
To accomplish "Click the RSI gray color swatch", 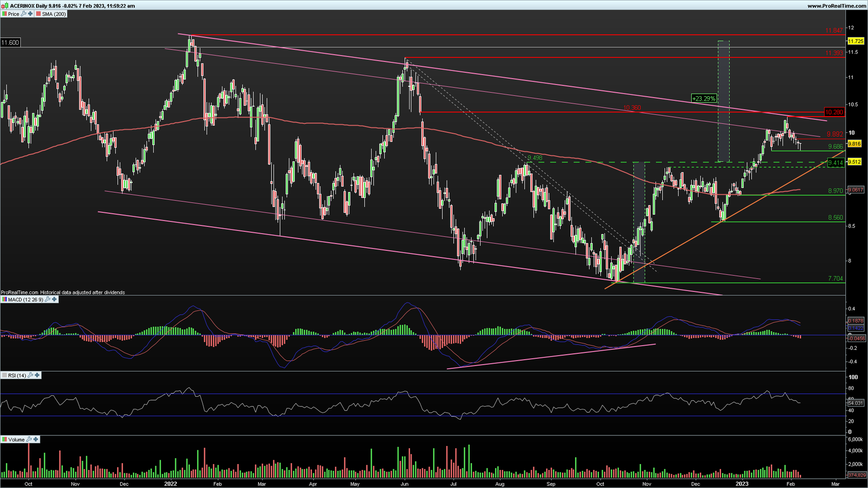I will pos(4,375).
